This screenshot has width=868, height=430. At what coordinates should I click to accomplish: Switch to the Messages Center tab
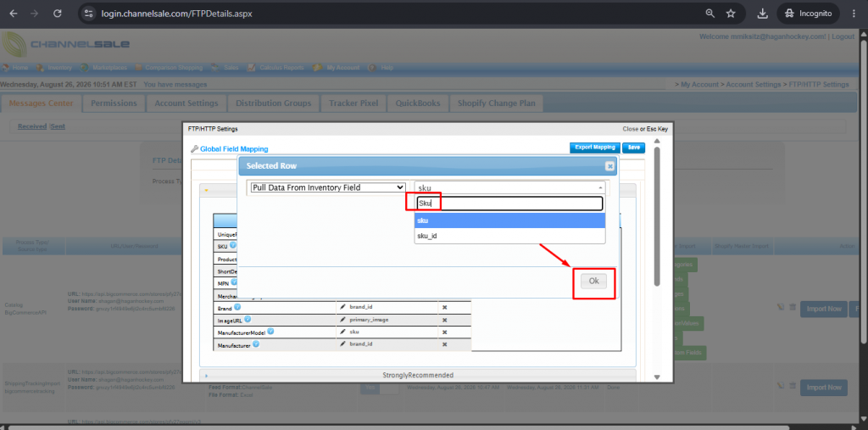point(41,103)
